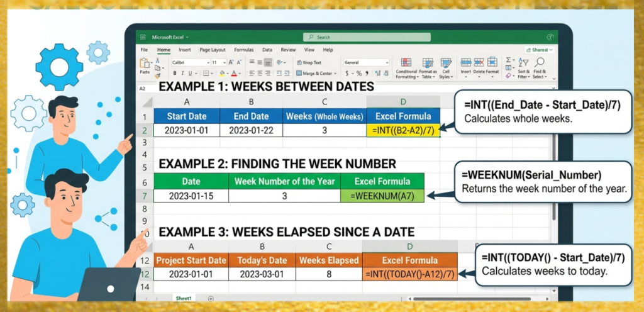Open the Font Color red A swatch
Viewport: 644px width, 312px height.
point(234,73)
